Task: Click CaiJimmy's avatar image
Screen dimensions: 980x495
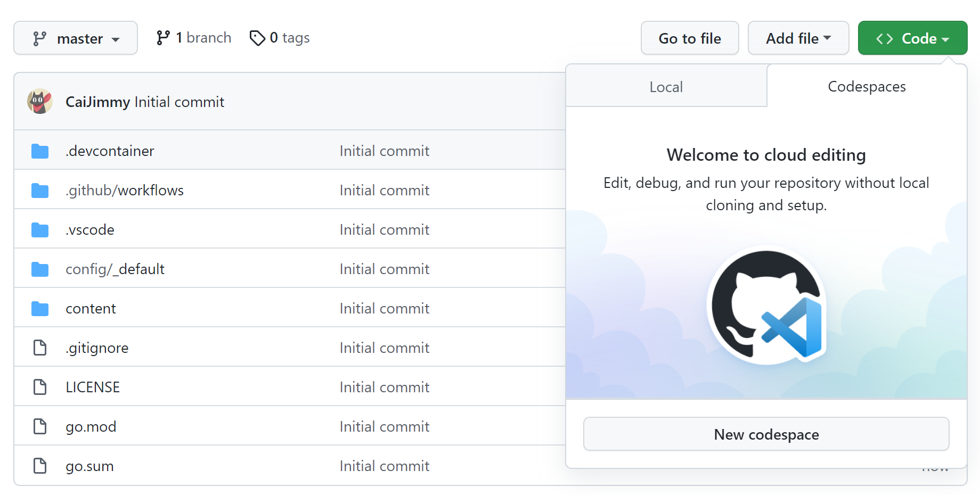Action: (x=39, y=101)
